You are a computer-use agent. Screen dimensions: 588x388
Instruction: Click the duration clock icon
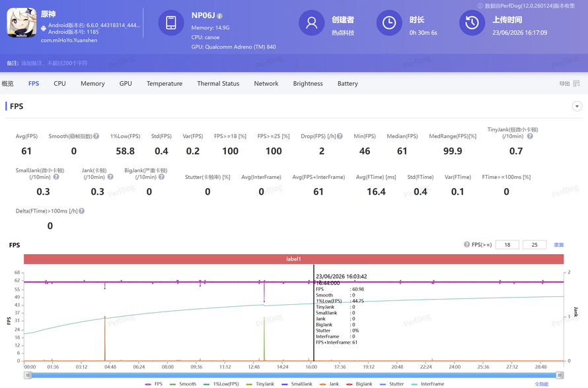coord(389,23)
